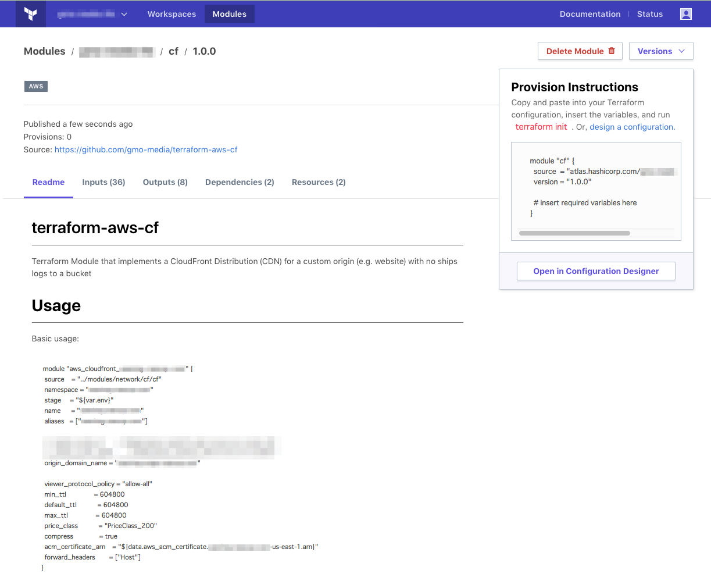Click the trash icon on Delete Module
Screen dimensions: 711x588
(612, 51)
